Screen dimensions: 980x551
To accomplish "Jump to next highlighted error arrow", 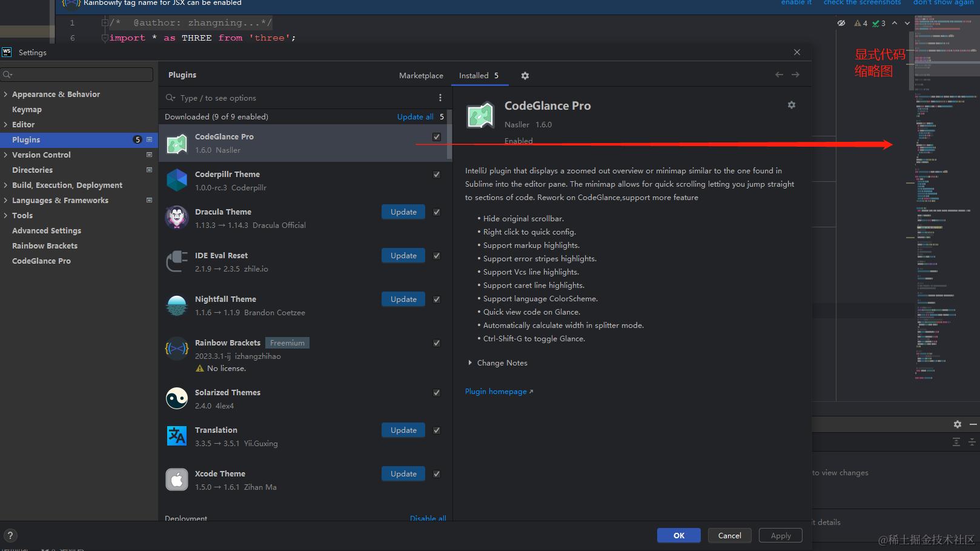I will coord(907,23).
